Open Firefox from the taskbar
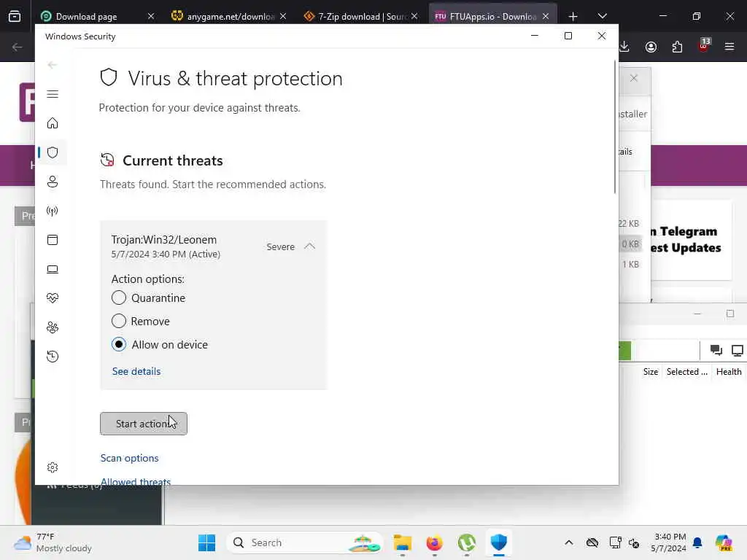 click(x=435, y=542)
